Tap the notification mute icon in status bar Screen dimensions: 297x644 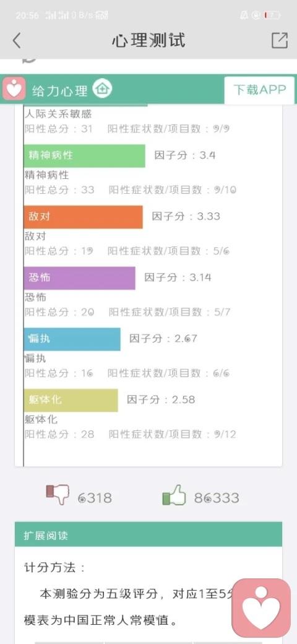click(244, 15)
